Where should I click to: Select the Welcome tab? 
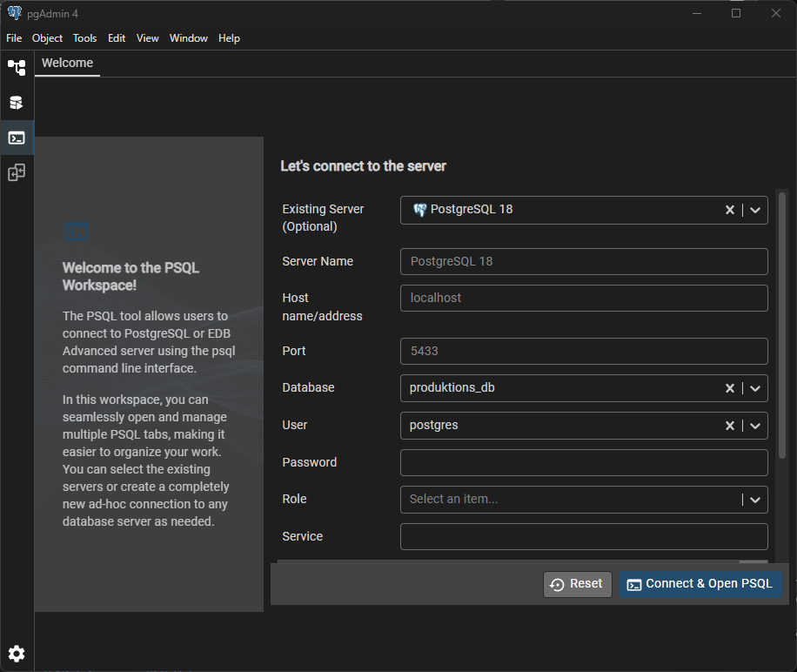(67, 64)
